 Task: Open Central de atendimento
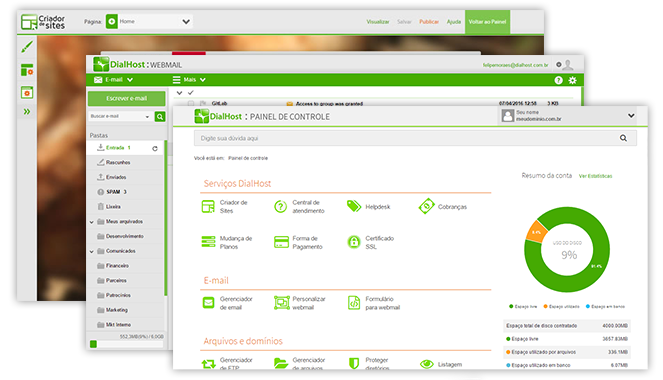click(x=299, y=207)
